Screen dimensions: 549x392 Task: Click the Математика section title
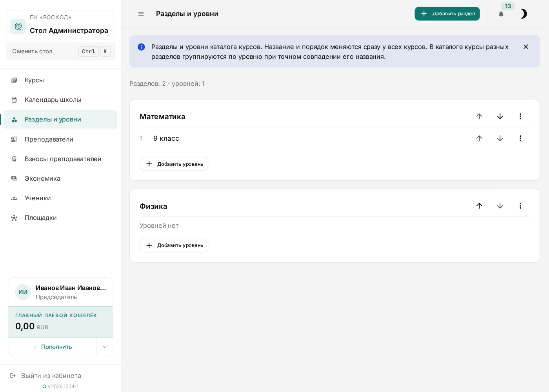point(162,116)
